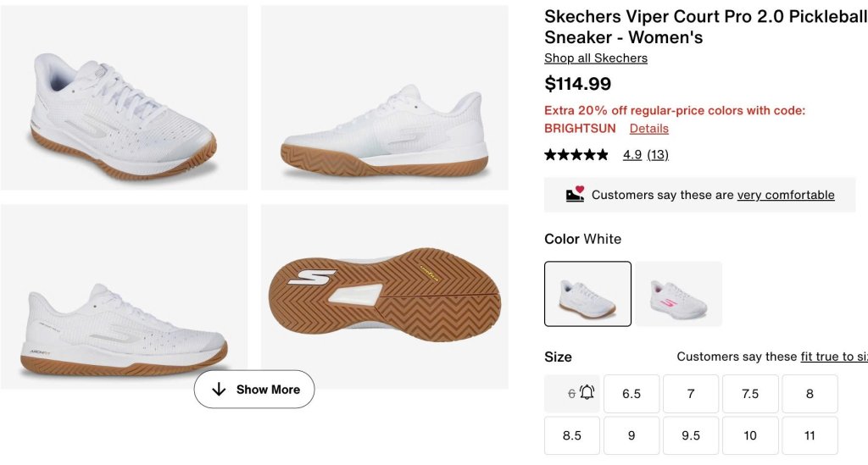The height and width of the screenshot is (465, 868).
Task: Click the sneaker heart comfort icon
Action: tap(575, 195)
